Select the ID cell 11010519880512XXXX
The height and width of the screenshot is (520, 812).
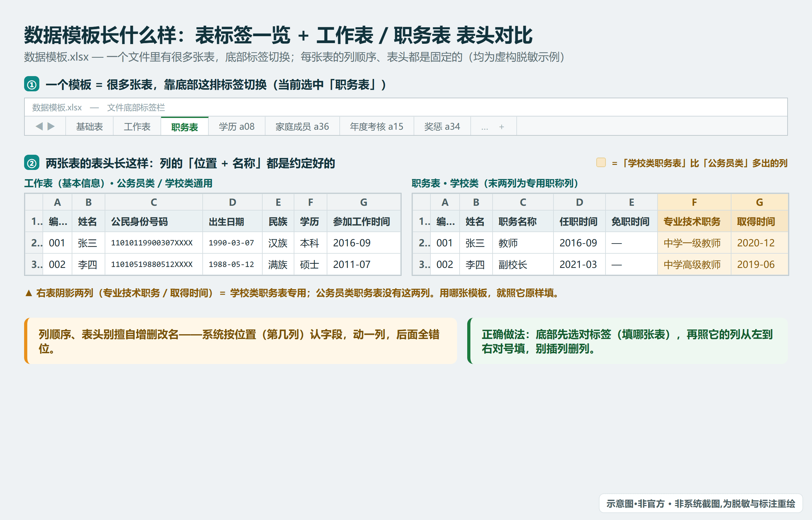[x=154, y=264]
